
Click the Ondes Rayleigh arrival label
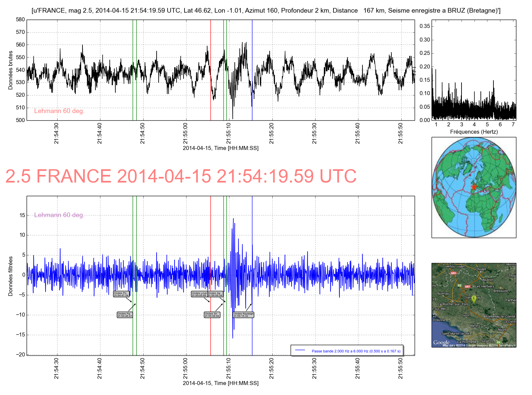coord(243,315)
